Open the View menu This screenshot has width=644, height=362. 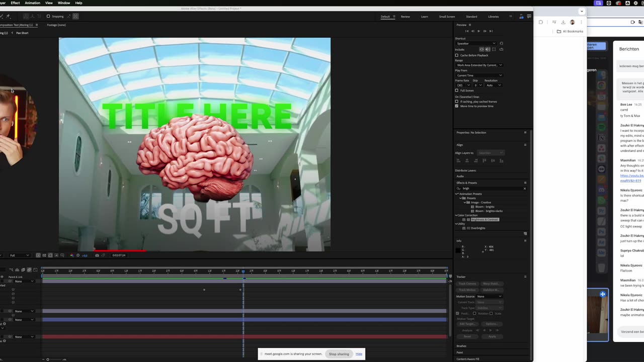click(x=49, y=3)
